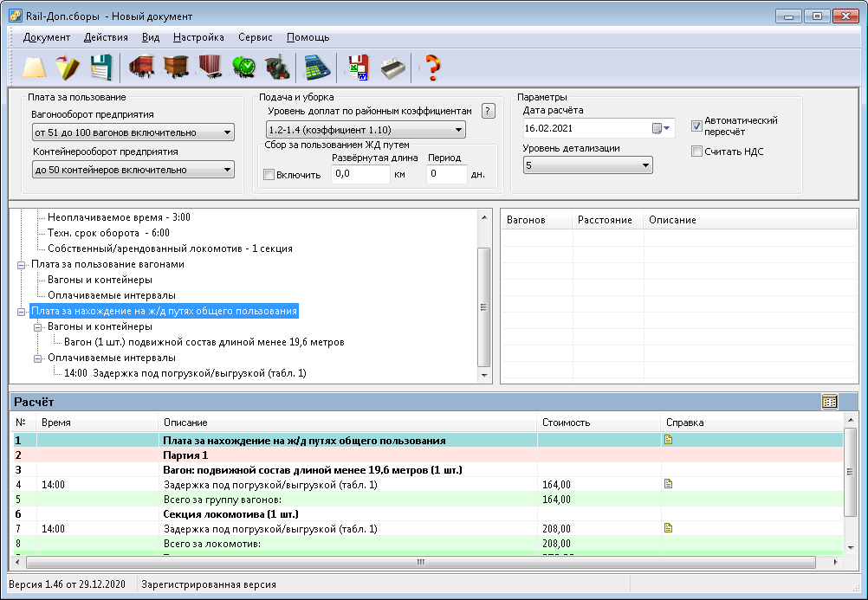
Task: Select the Секция локомотива (1 шт.) row
Action: click(x=427, y=513)
